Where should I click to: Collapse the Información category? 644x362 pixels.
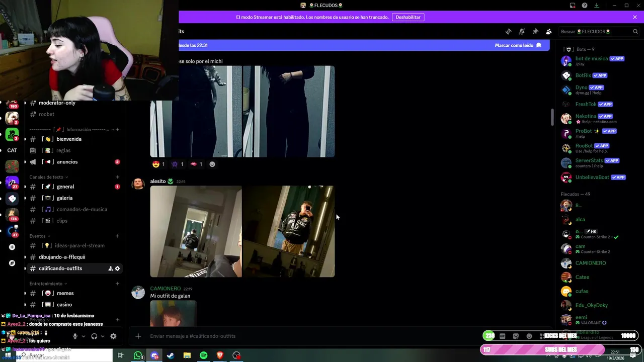pyautogui.click(x=70, y=129)
